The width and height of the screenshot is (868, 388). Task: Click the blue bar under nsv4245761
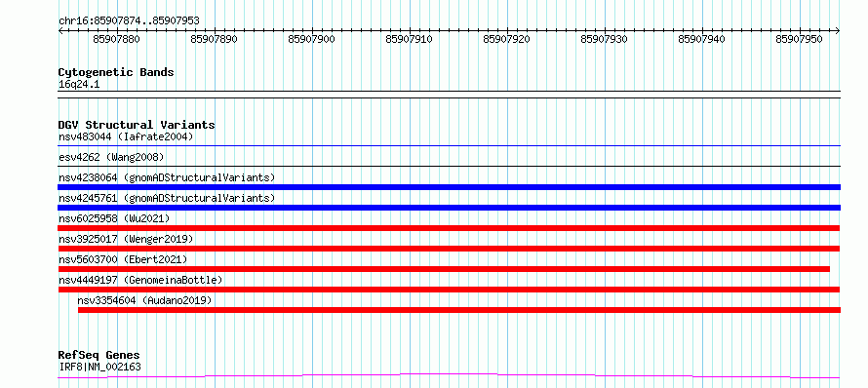tap(449, 208)
